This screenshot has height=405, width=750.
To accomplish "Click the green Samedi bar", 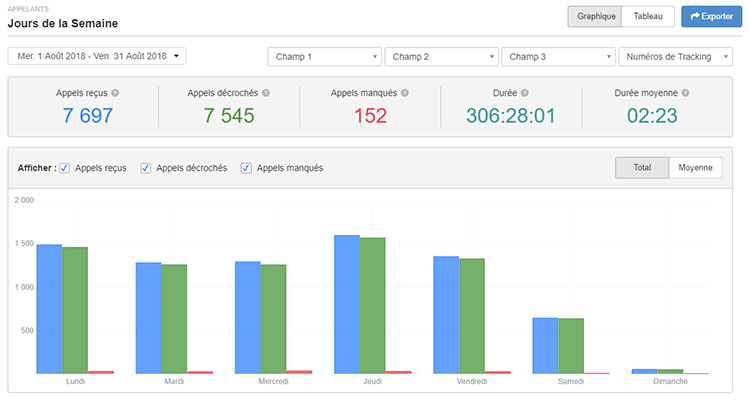I will [x=571, y=345].
